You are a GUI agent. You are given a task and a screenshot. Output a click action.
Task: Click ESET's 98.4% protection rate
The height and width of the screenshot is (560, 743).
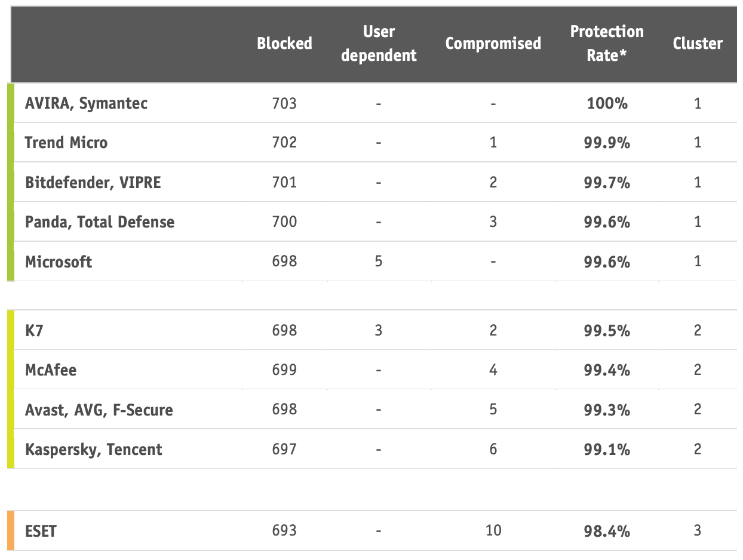607,531
